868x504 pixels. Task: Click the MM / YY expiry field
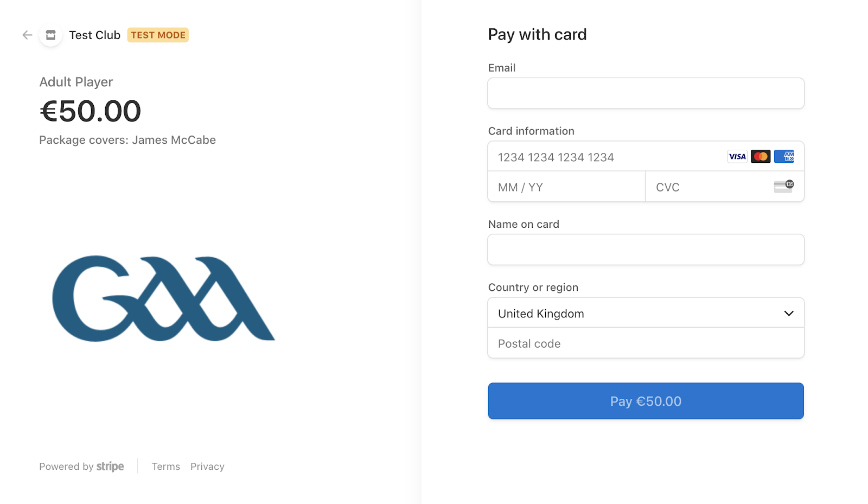pos(566,187)
